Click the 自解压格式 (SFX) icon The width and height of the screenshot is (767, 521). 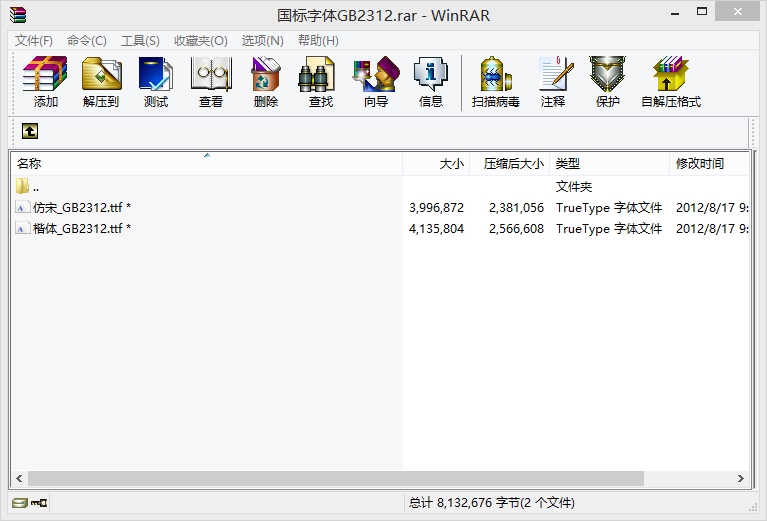(671, 74)
